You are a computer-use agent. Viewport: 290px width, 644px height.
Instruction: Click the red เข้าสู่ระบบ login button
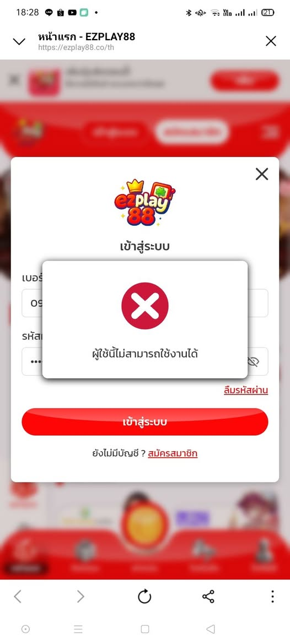145,422
